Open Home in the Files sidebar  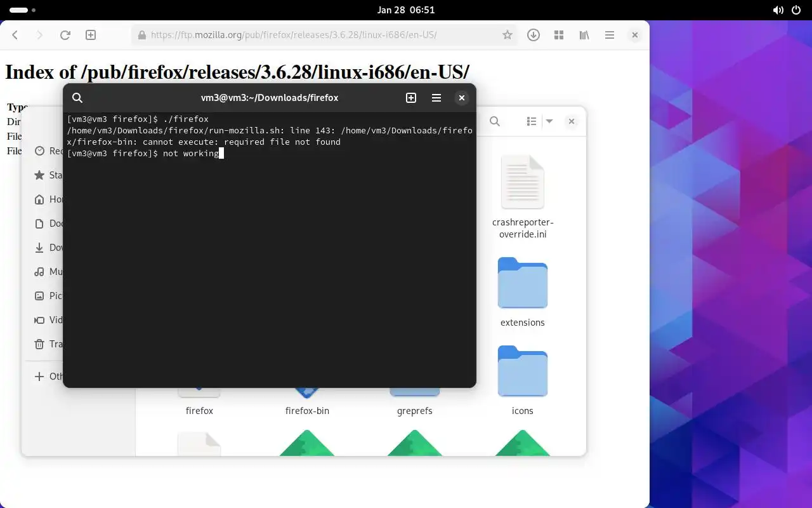click(48, 199)
